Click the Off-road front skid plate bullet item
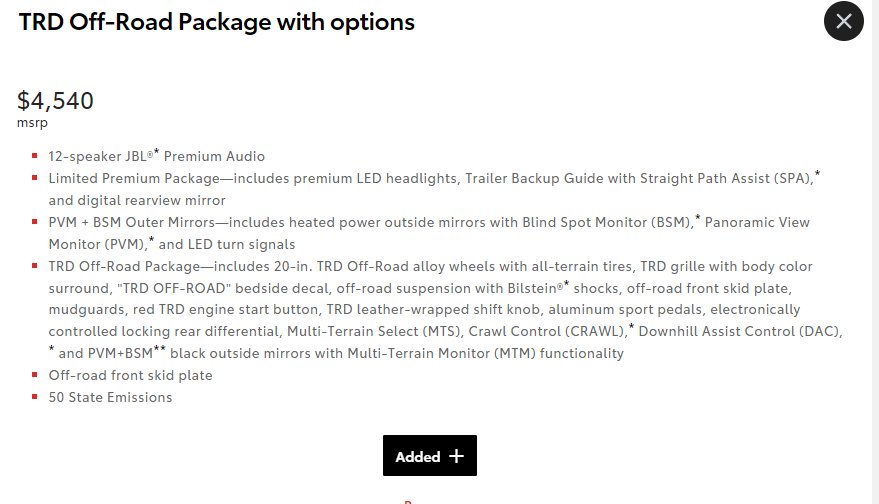 pyautogui.click(x=131, y=375)
